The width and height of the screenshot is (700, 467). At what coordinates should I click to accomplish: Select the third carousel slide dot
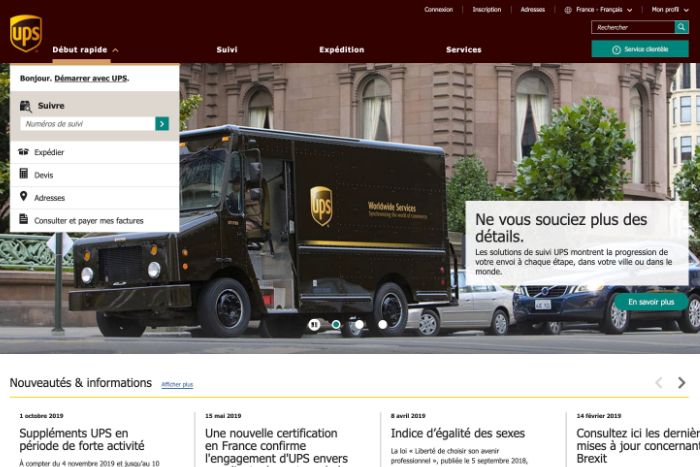(x=359, y=324)
